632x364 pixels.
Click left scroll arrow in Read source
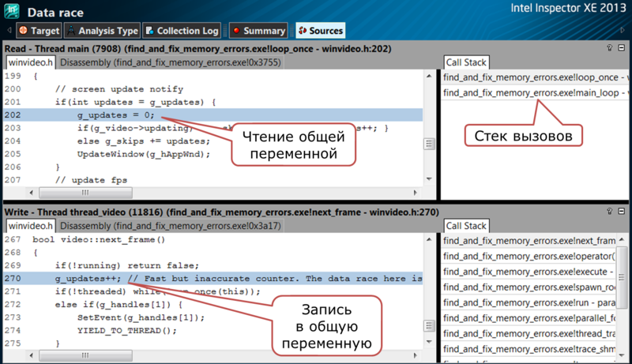pyautogui.click(x=32, y=193)
